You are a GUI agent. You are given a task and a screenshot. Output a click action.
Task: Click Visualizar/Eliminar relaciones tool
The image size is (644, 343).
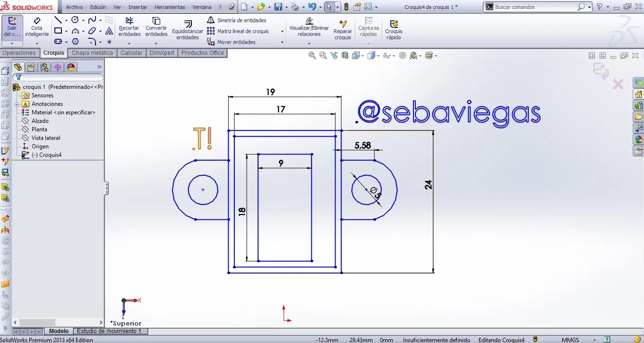[x=309, y=27]
